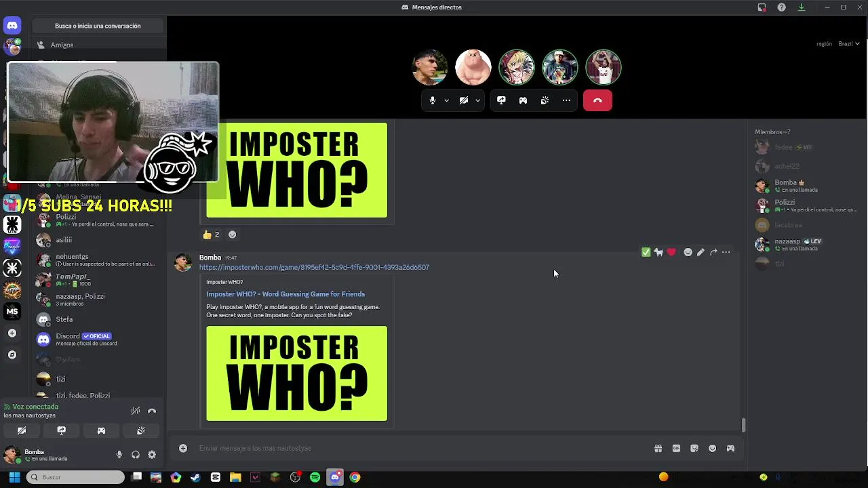The width and height of the screenshot is (868, 488).
Task: Add a server with the plus icon
Action: [x=12, y=333]
